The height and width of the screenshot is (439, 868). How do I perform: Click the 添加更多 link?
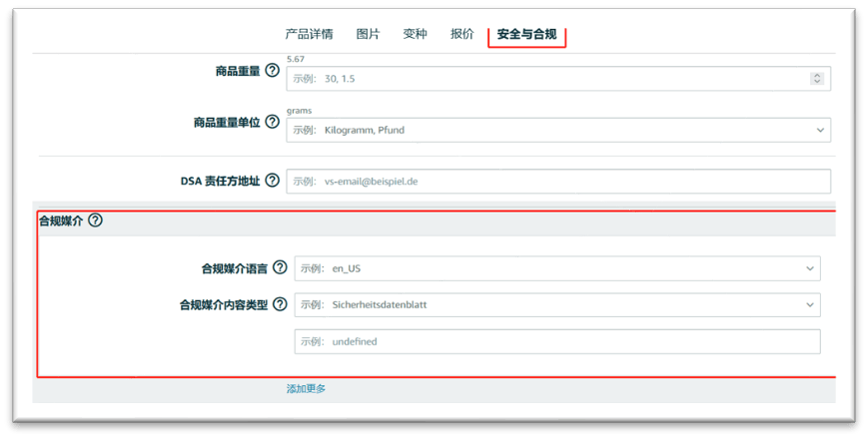point(306,388)
